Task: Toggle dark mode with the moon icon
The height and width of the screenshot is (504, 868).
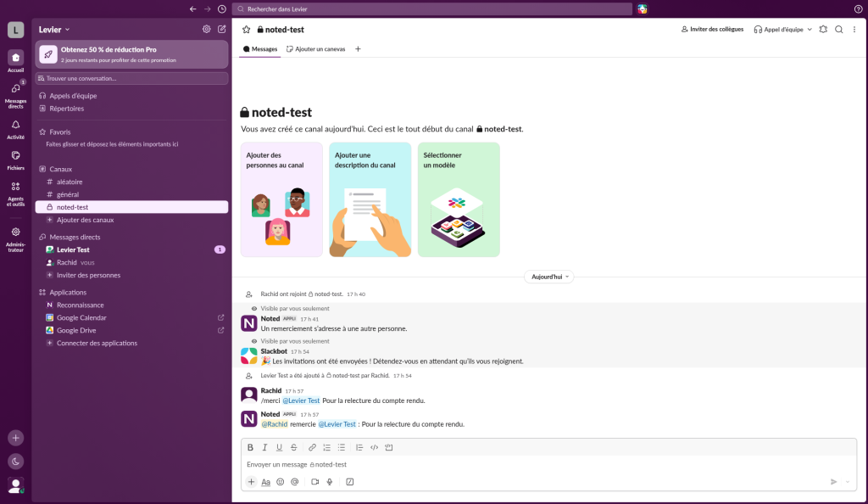Action: pyautogui.click(x=15, y=462)
